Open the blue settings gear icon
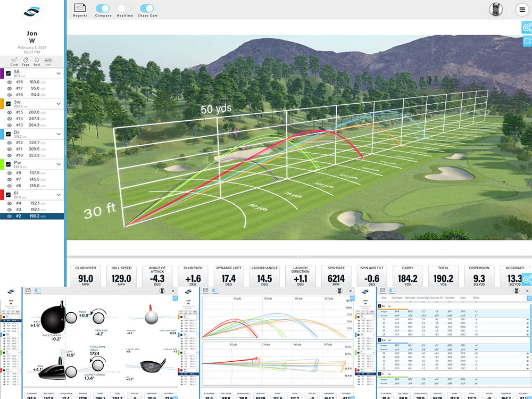Screen dimensions: 532x399 [x=526, y=27]
